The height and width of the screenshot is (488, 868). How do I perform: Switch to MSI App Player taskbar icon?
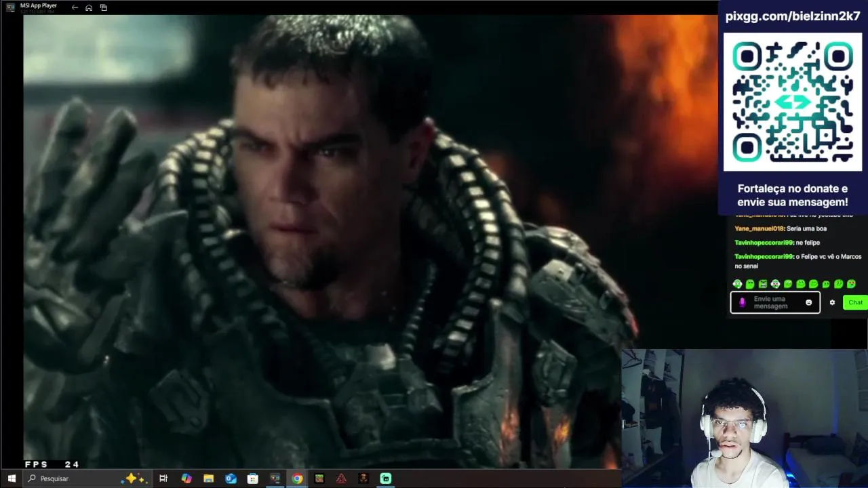click(275, 479)
